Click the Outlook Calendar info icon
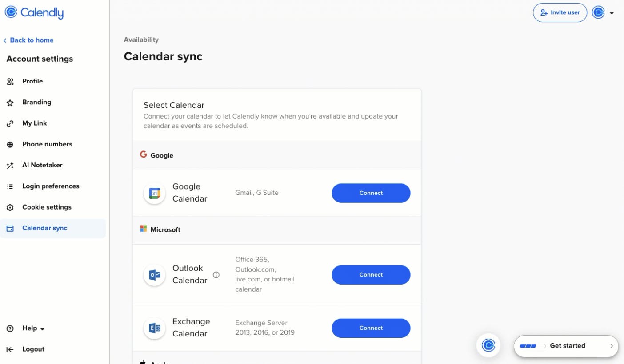 coord(216,275)
